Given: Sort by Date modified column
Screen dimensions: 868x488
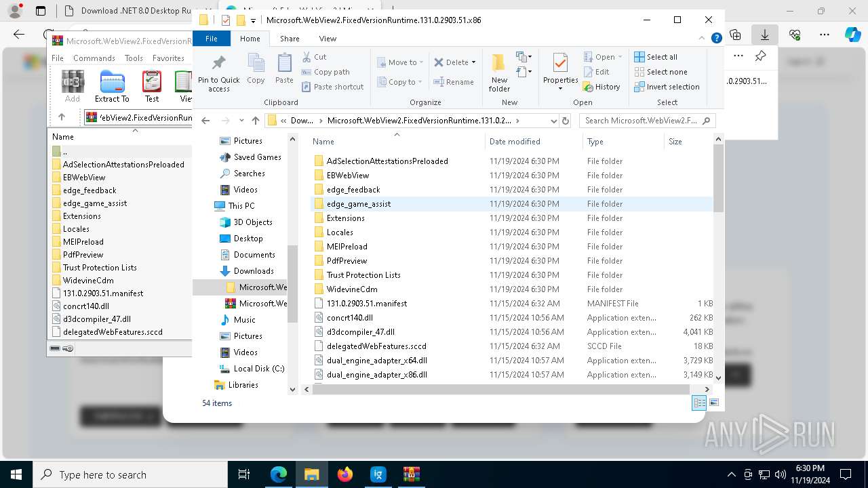Looking at the screenshot, I should [534, 142].
